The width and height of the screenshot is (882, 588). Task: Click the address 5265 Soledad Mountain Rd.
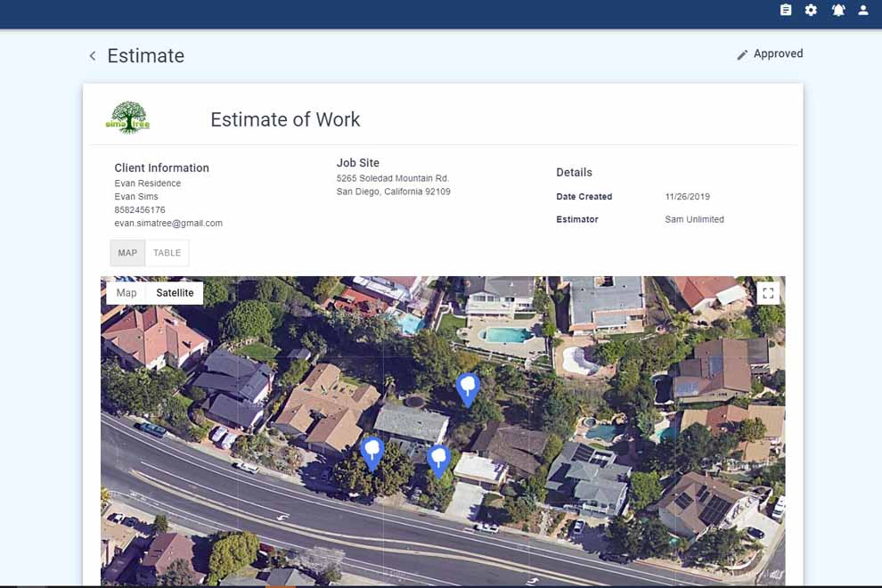(393, 178)
